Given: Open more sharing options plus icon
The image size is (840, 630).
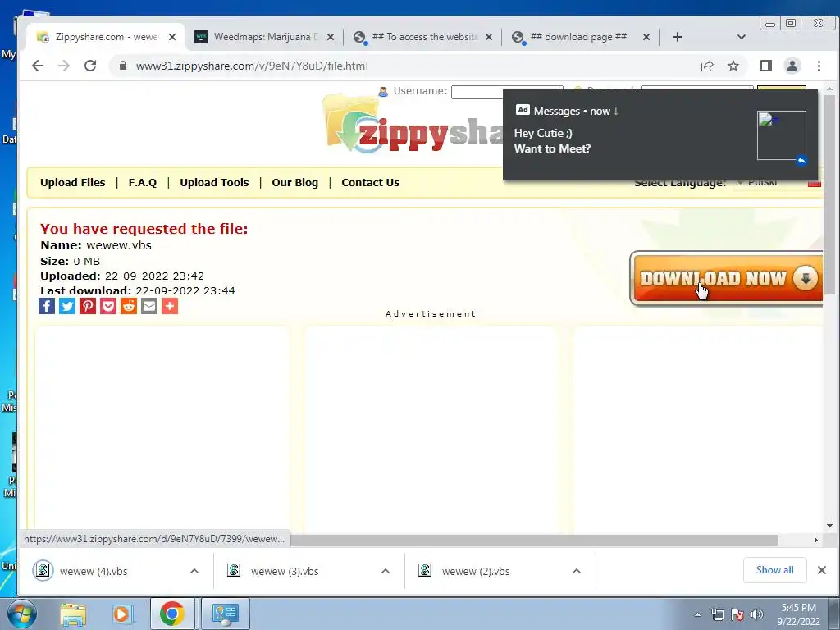Looking at the screenshot, I should click(170, 306).
